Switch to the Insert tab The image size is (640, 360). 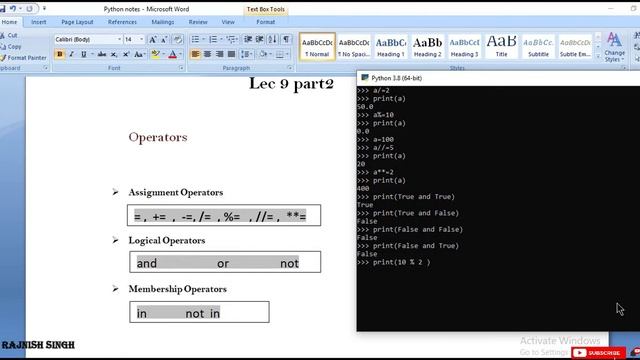coord(39,22)
